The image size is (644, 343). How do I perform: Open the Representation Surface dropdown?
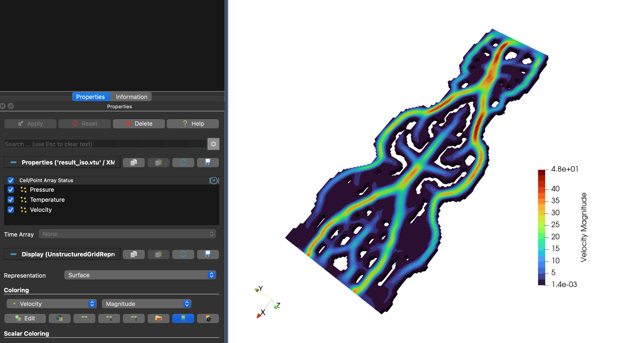140,275
